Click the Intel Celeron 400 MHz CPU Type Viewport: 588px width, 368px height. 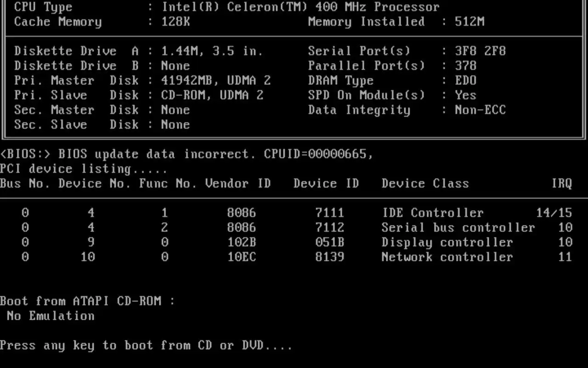[300, 7]
